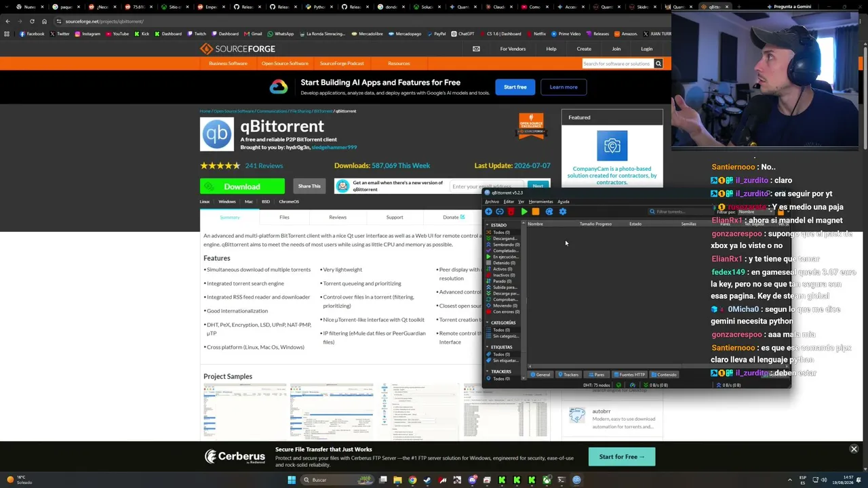Click the browser home icon
This screenshot has width=868, height=488.
pyautogui.click(x=44, y=21)
